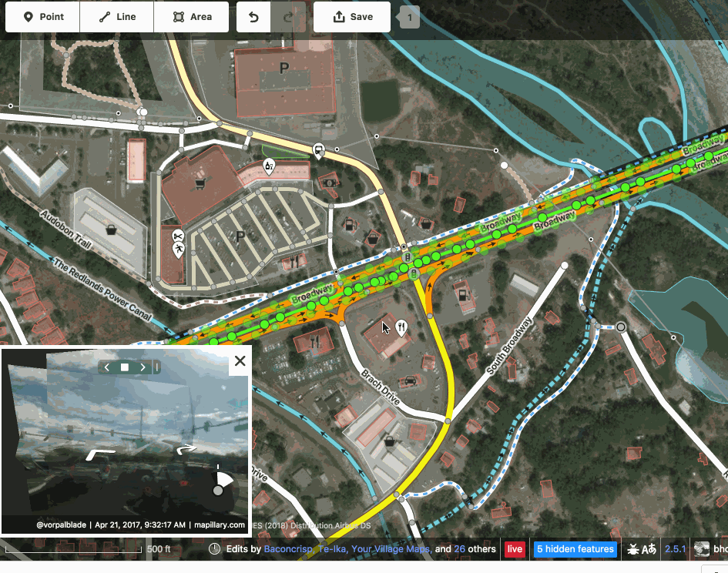Select the fuel pump icon north of Broadway
Viewport: 728px width, 573px height.
(x=350, y=226)
